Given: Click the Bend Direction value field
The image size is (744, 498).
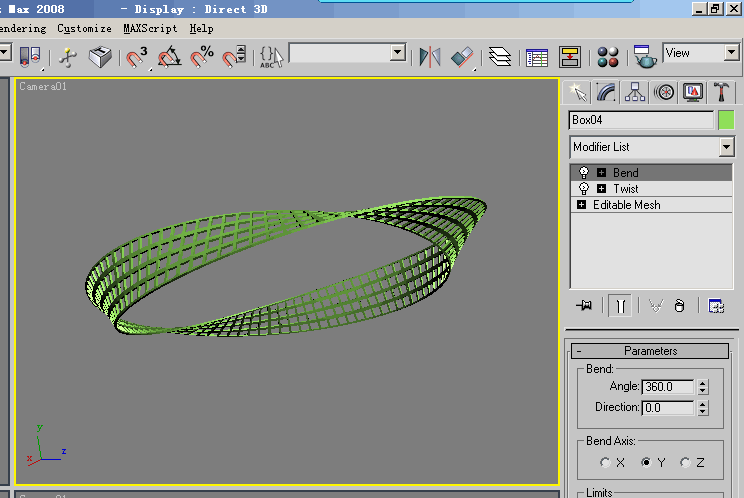Looking at the screenshot, I should tap(667, 408).
